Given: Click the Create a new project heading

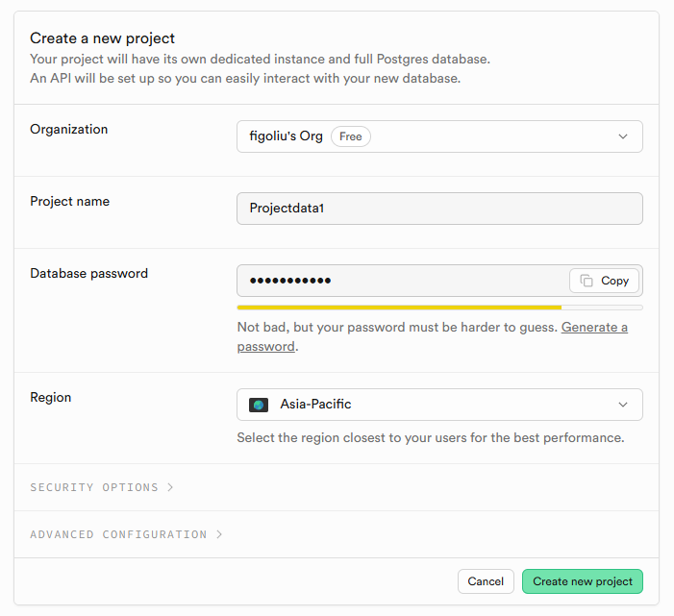Looking at the screenshot, I should click(x=103, y=38).
